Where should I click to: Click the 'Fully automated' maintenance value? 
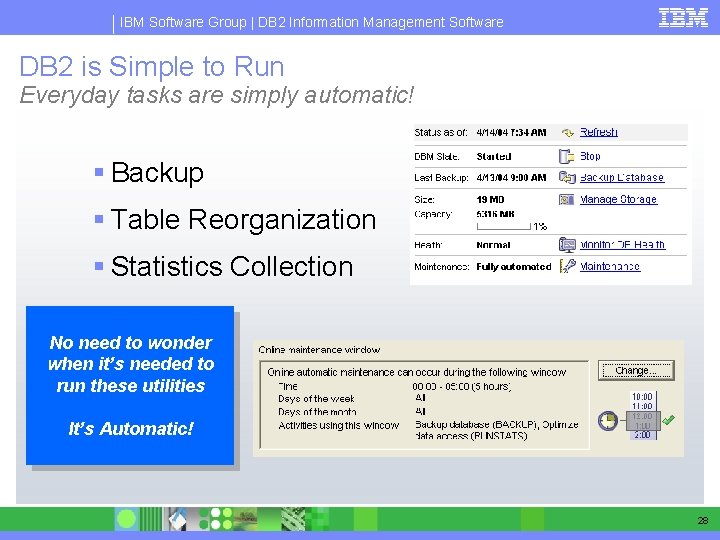click(513, 267)
